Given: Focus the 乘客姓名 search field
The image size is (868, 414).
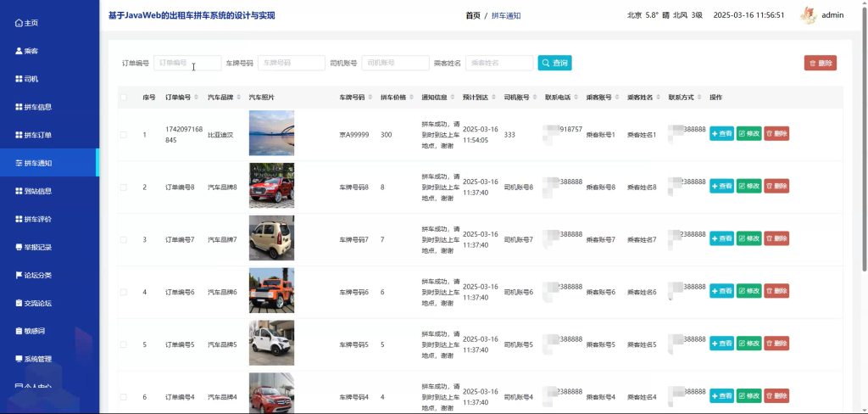Looking at the screenshot, I should tap(499, 63).
